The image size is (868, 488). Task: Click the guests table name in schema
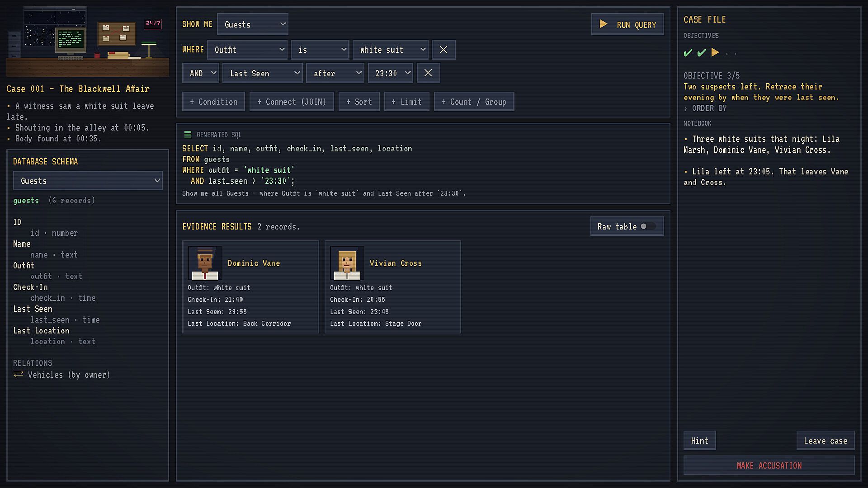tap(26, 201)
